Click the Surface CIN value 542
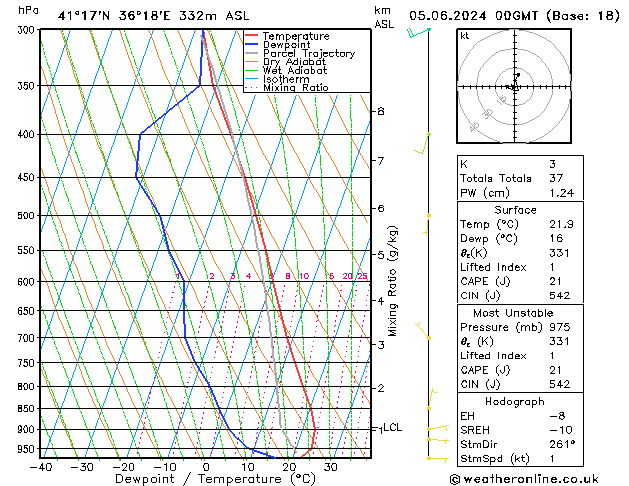This screenshot has width=629, height=486. [x=560, y=296]
